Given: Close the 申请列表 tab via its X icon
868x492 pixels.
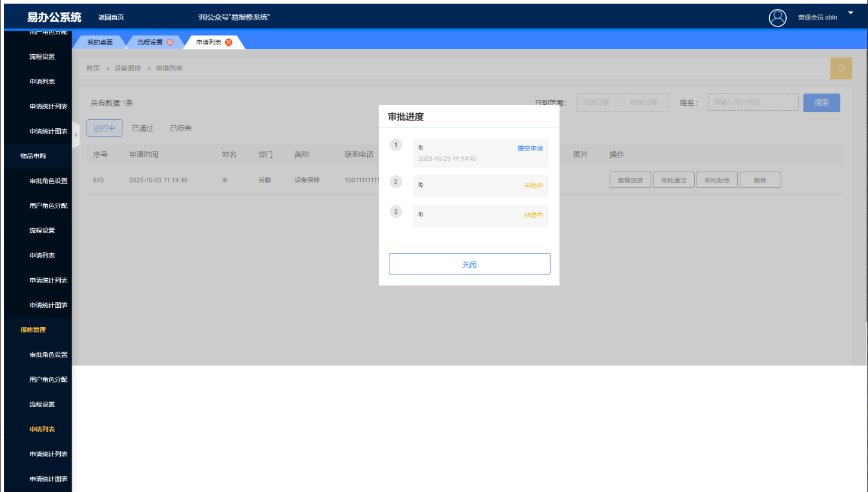Looking at the screenshot, I should [229, 42].
